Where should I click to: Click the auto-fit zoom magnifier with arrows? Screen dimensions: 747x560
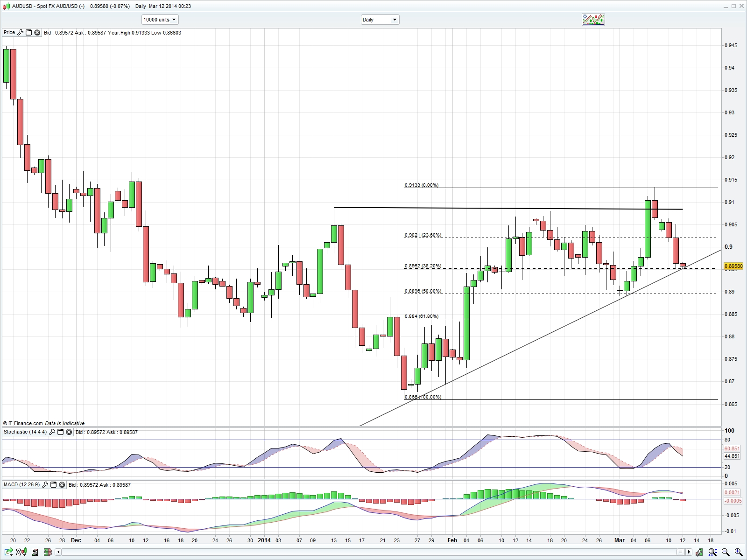[x=712, y=552]
